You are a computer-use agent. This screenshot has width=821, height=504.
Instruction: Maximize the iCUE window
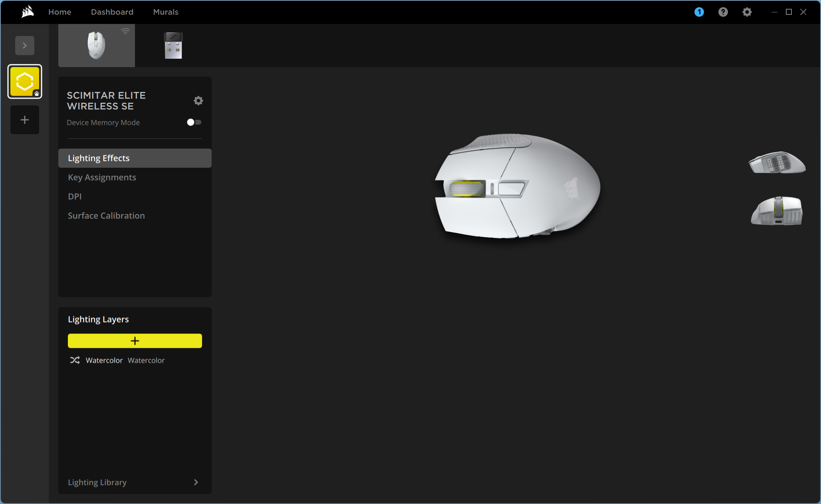click(x=789, y=12)
